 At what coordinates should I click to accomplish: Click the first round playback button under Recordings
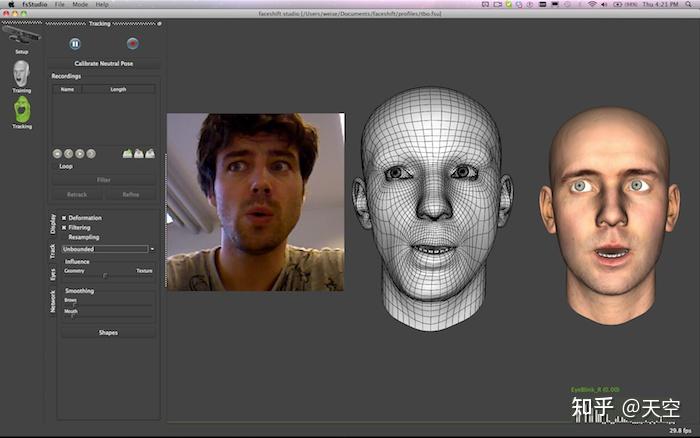click(x=57, y=154)
